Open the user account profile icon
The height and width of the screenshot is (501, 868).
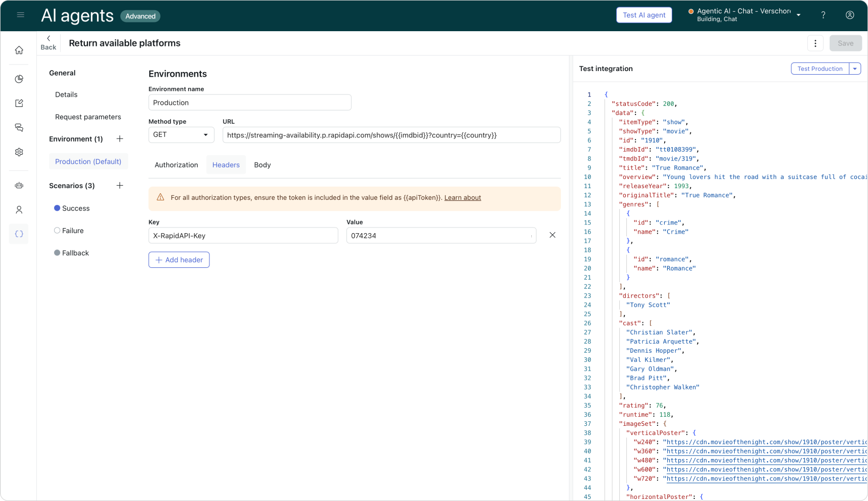coord(850,15)
